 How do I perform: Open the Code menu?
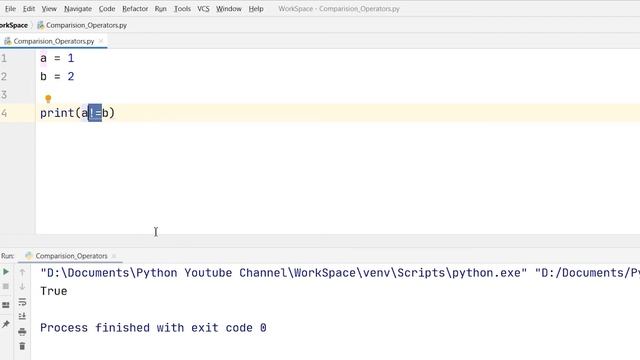[107, 9]
